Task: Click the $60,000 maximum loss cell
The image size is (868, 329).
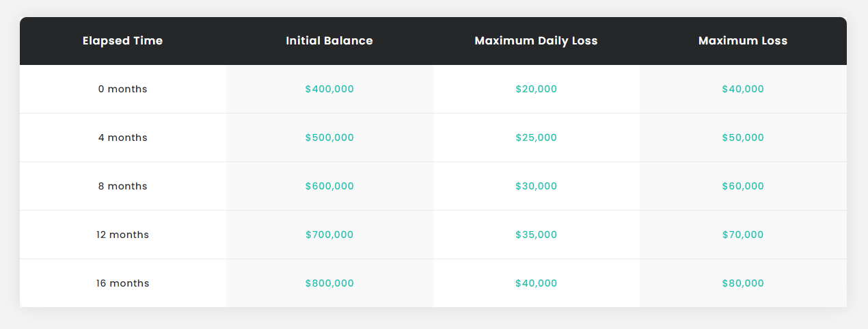Action: tap(743, 186)
